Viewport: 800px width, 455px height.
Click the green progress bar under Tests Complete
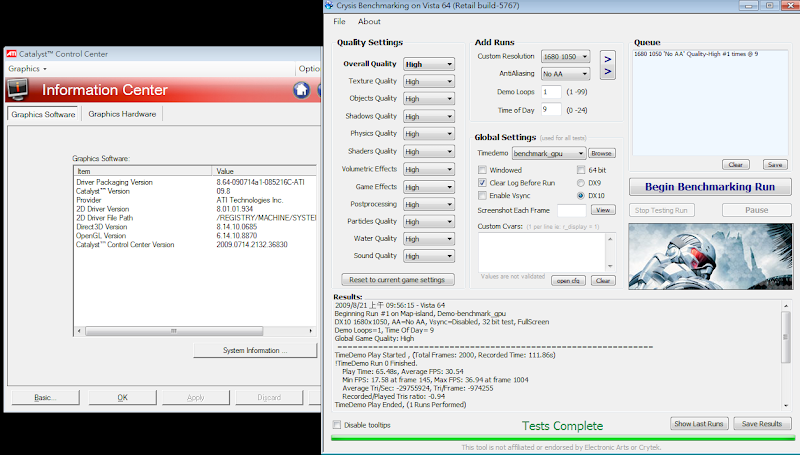tap(564, 438)
